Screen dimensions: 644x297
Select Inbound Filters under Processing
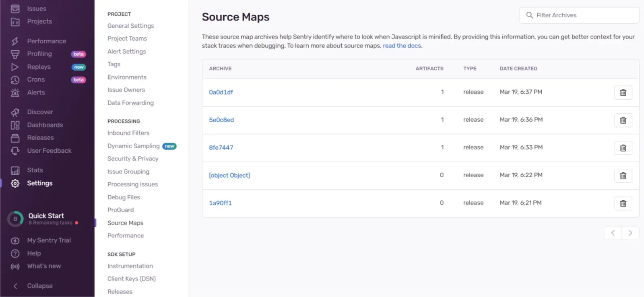pyautogui.click(x=128, y=133)
